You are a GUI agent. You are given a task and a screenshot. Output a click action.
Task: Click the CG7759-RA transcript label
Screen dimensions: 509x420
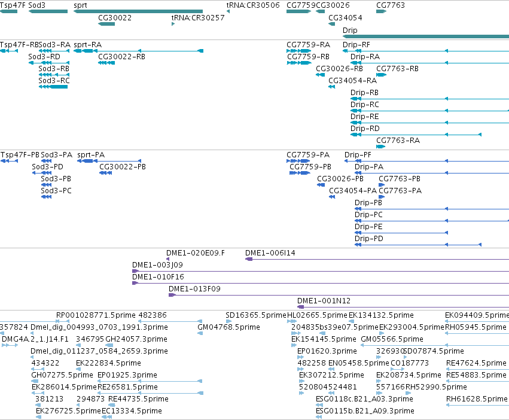click(309, 45)
